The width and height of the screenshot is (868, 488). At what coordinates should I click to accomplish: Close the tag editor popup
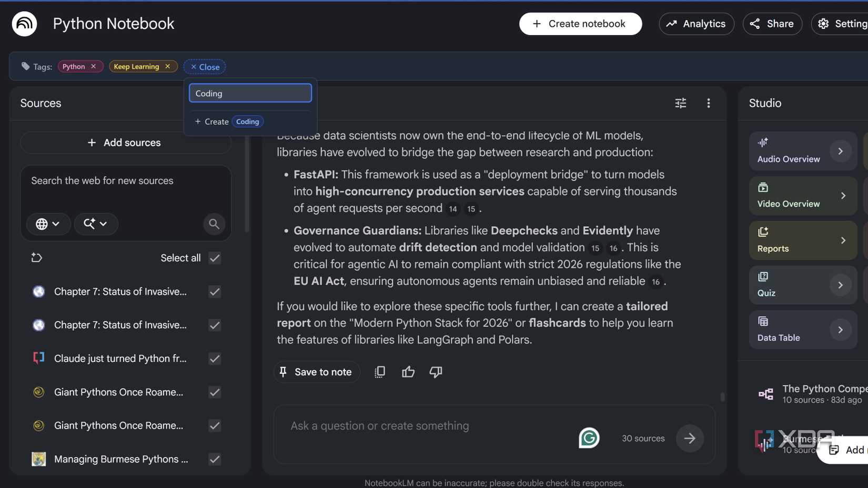tap(205, 67)
